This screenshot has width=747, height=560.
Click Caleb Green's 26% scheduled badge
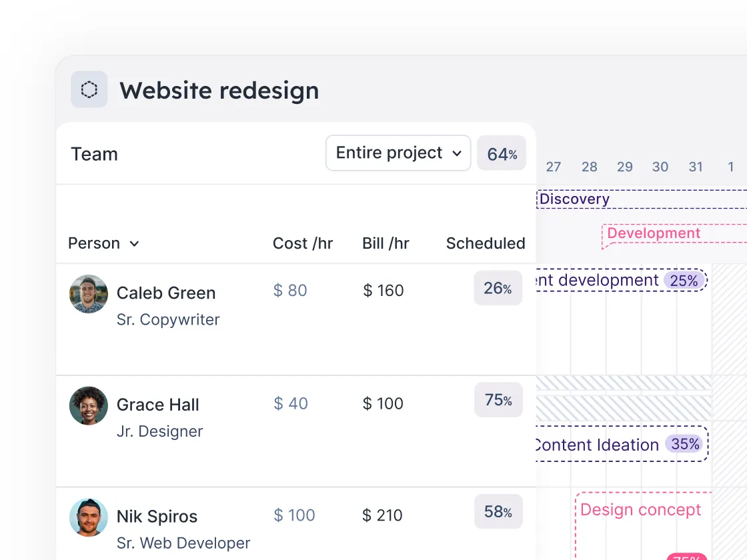[498, 288]
